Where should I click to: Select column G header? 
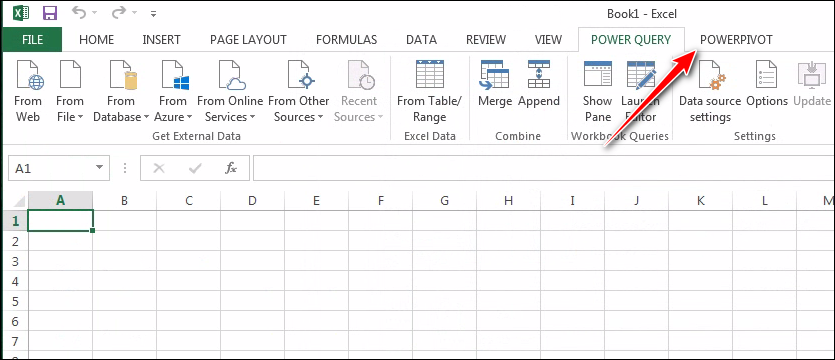tap(445, 201)
